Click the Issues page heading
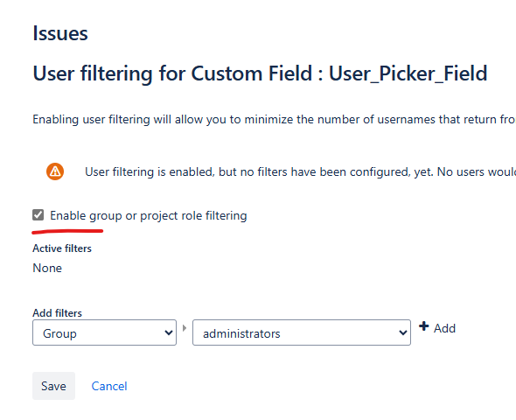Image resolution: width=516 pixels, height=420 pixels. (x=60, y=33)
